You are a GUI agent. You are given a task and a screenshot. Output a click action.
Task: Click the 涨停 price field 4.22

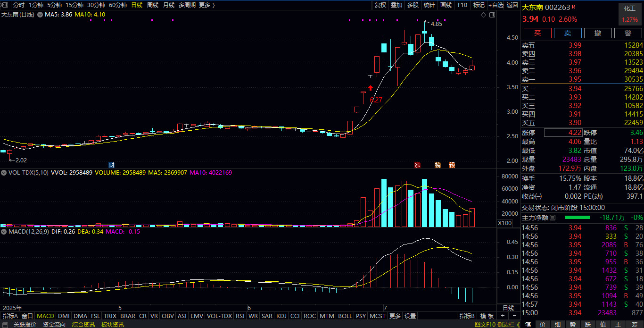(x=563, y=133)
